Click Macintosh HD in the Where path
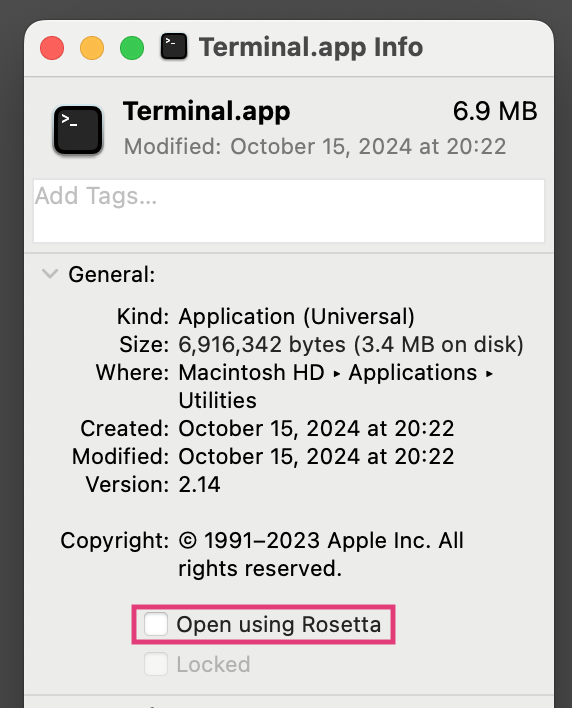Screen dimensions: 572x708 click(251, 373)
